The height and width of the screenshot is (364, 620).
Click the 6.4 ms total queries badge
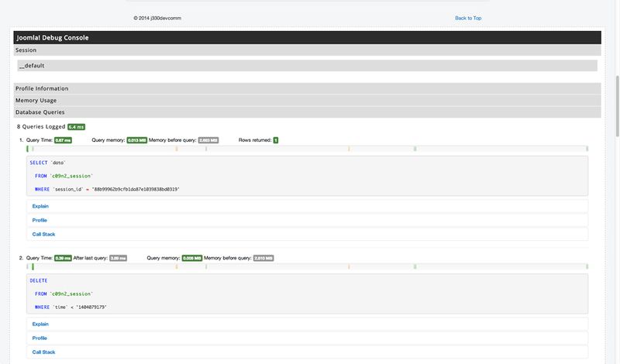(76, 126)
